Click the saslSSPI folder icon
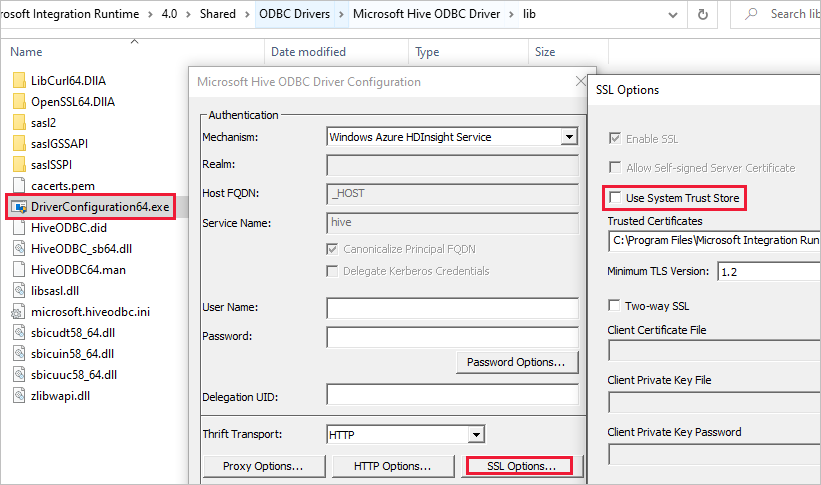821x485 pixels. (19, 164)
